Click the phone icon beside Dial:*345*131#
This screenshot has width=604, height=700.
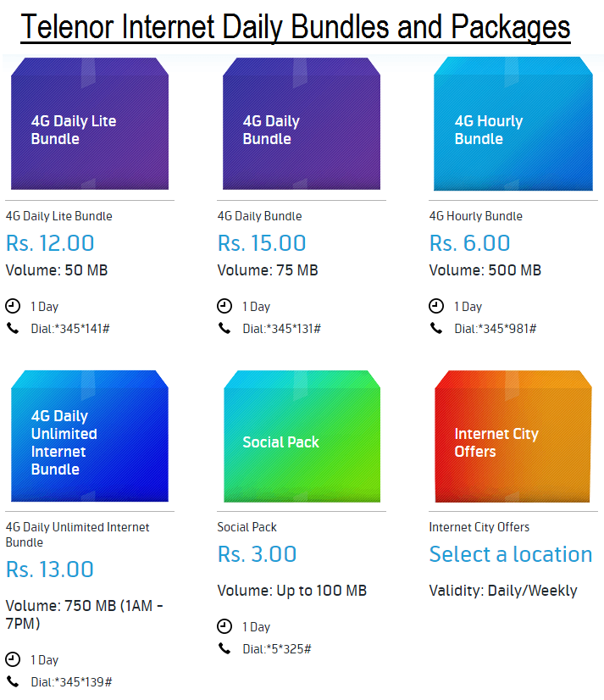pos(224,329)
